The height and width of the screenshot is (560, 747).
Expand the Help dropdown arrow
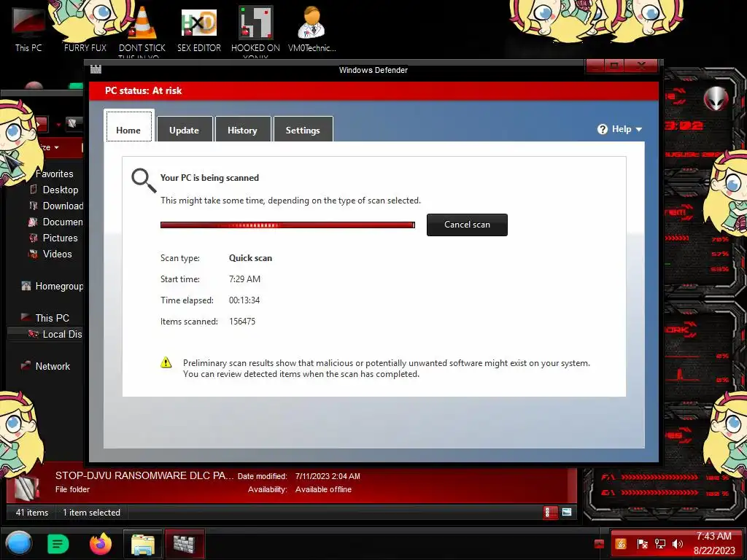pos(639,130)
